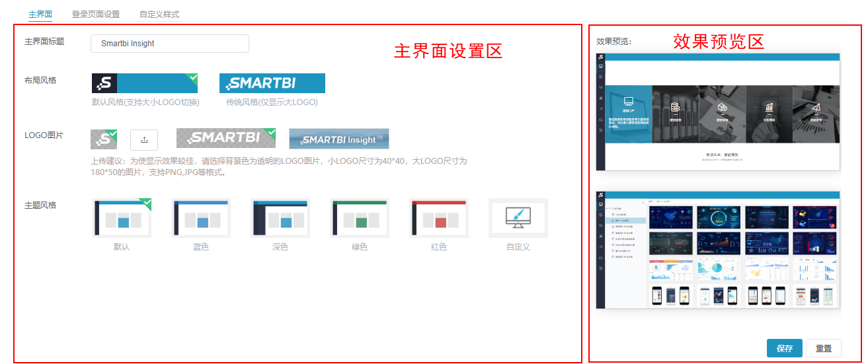Open the bottom dashboard gallery preview image
This screenshot has height=364, width=868.
pyautogui.click(x=718, y=250)
